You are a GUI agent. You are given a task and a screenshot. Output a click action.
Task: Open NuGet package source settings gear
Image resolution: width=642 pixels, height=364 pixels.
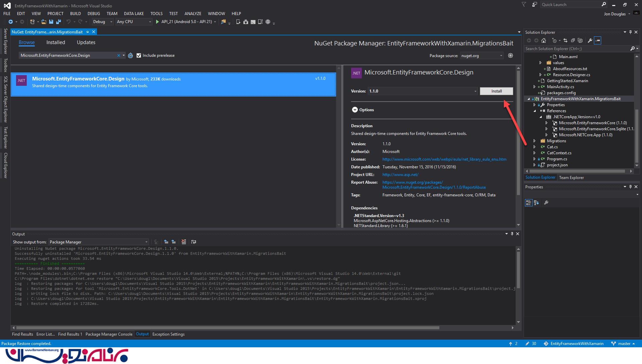click(510, 55)
